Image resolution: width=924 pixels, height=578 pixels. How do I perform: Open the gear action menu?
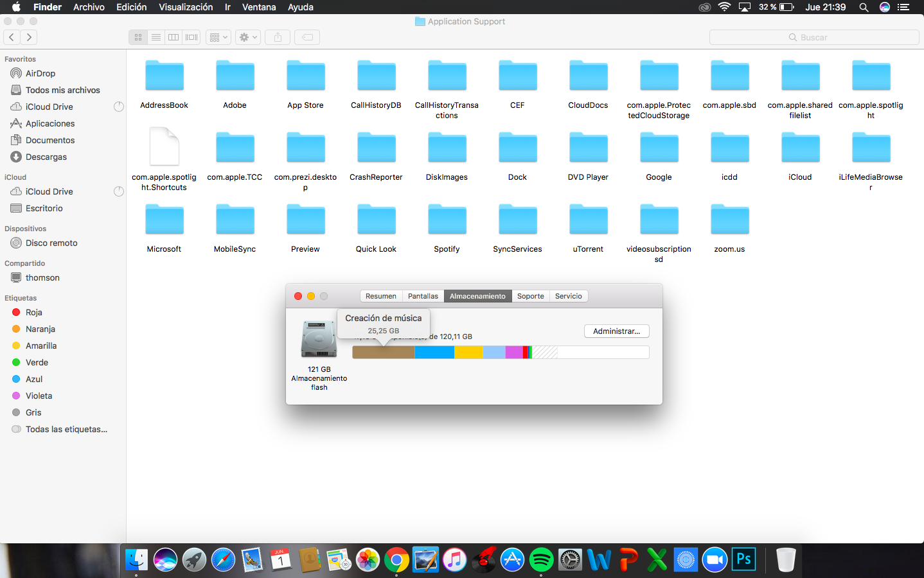click(247, 37)
